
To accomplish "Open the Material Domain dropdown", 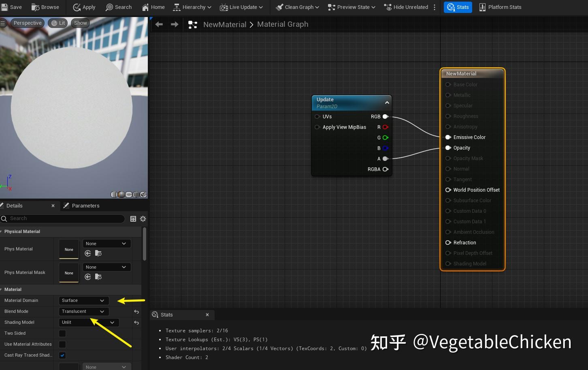I will (83, 300).
